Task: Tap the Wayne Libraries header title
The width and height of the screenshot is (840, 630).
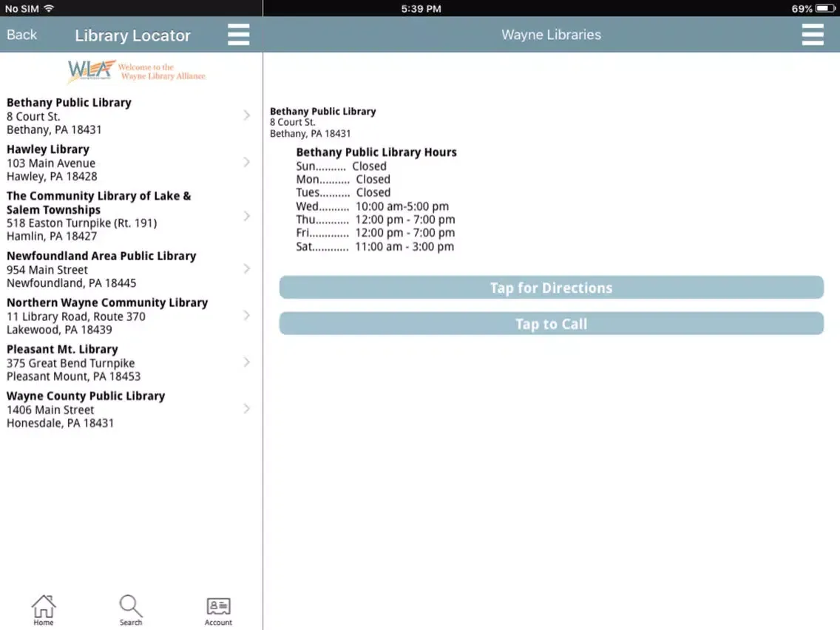Action: tap(552, 35)
